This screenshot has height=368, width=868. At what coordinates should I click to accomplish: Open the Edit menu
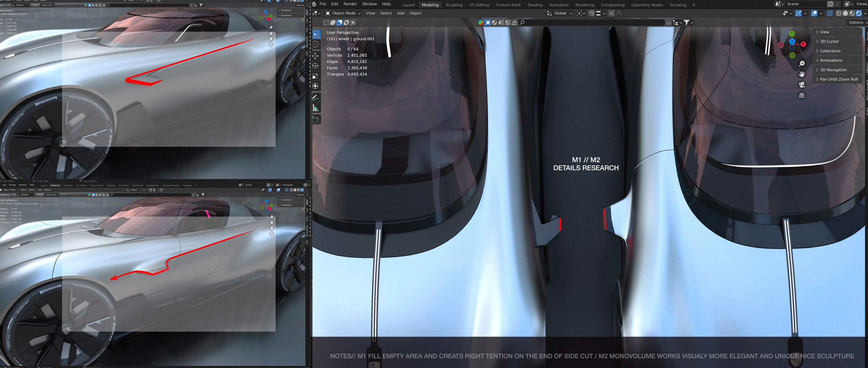click(x=335, y=4)
